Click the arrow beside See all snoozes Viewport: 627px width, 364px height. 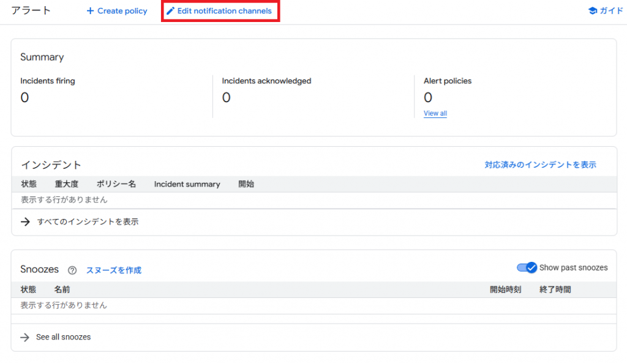tap(25, 337)
